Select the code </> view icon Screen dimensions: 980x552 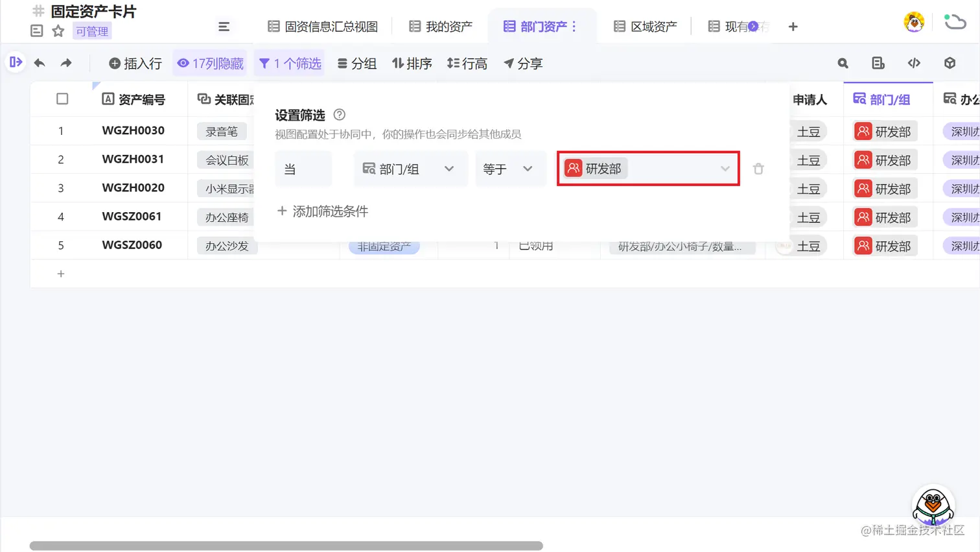[914, 63]
